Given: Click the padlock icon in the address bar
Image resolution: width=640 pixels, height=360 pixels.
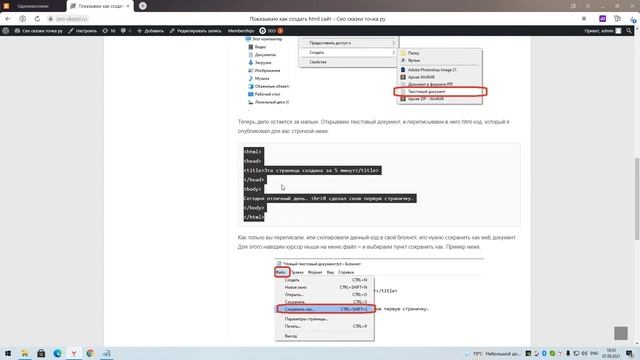Looking at the screenshot, I should pyautogui.click(x=51, y=19).
